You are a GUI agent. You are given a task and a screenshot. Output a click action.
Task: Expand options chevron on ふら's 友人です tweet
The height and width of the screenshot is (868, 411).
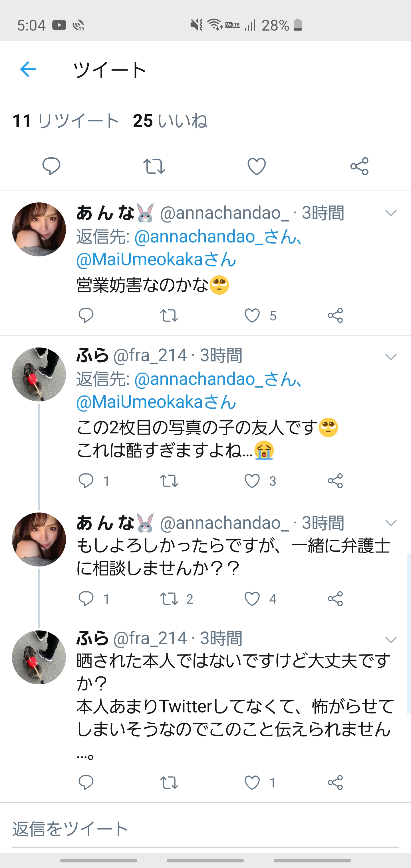tap(391, 357)
